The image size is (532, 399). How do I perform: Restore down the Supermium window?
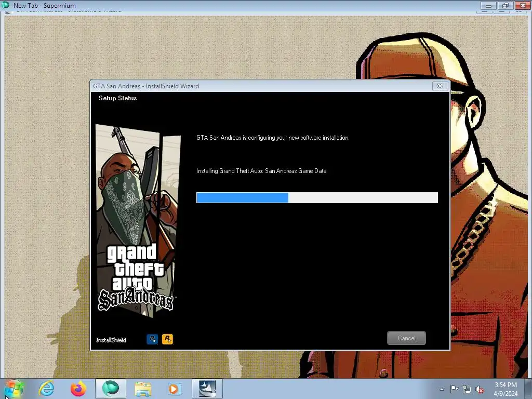click(x=505, y=5)
